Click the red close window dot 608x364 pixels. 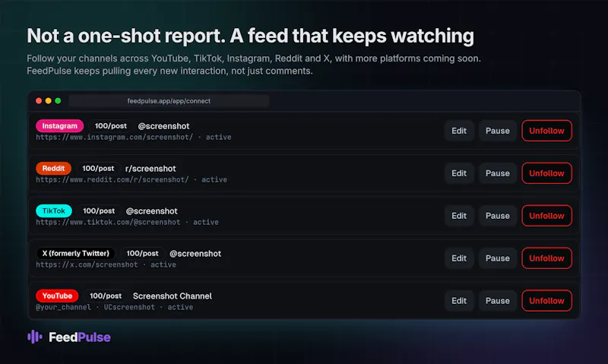point(39,101)
